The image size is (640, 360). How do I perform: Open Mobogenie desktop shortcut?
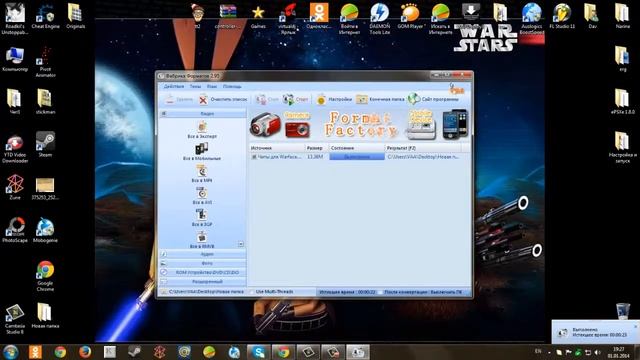[45, 230]
